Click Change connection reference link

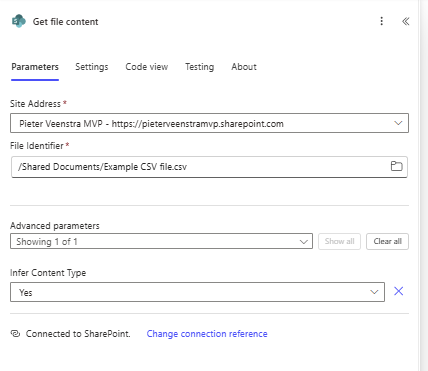[x=207, y=334]
